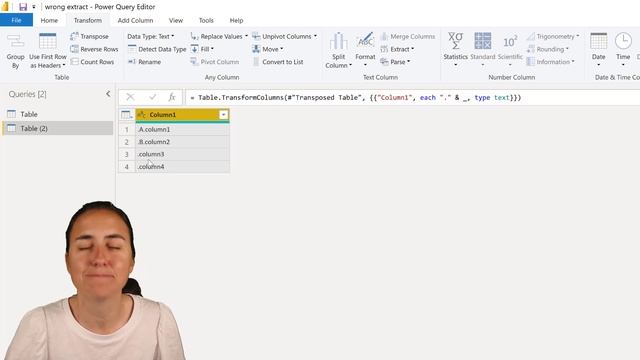Open the Format text tool
Viewport: 640px width, 360px height.
pyautogui.click(x=365, y=49)
